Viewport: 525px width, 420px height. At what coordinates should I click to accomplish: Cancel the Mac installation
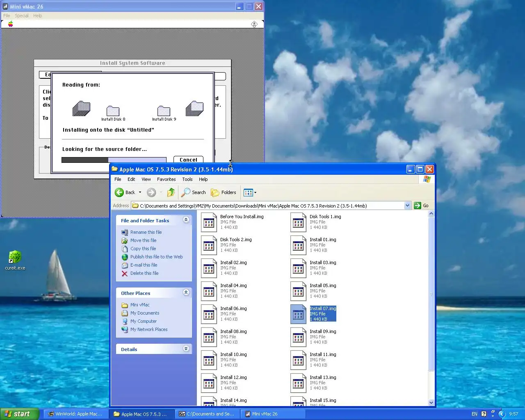coord(188,160)
